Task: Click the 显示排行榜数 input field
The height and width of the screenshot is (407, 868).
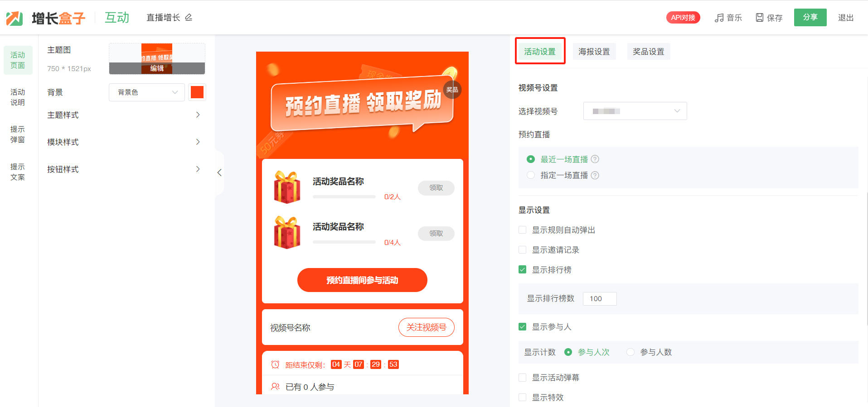Action: click(599, 299)
